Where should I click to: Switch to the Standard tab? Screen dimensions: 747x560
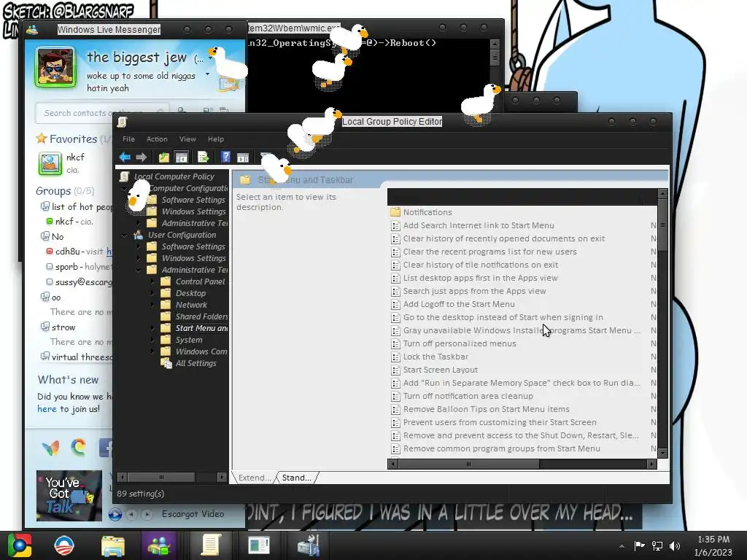coord(296,478)
